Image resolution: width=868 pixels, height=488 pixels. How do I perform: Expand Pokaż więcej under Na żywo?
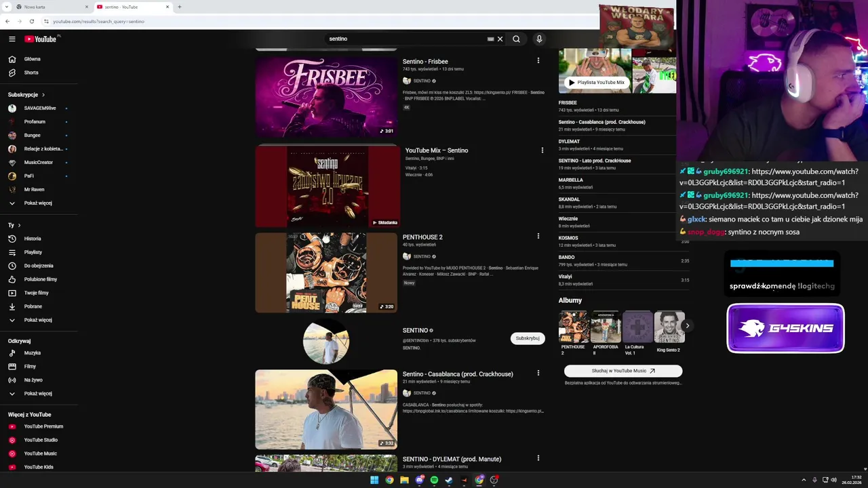coord(39,393)
